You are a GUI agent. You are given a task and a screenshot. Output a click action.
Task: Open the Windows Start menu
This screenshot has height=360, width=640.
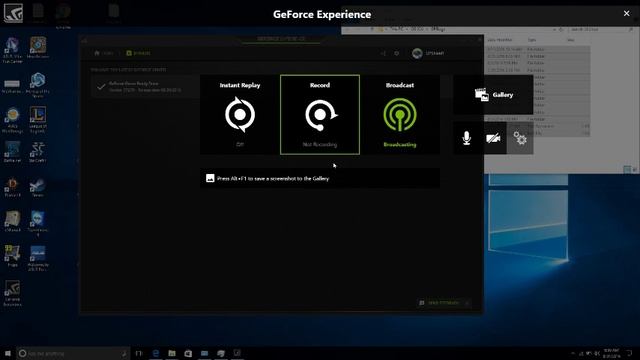click(8, 353)
